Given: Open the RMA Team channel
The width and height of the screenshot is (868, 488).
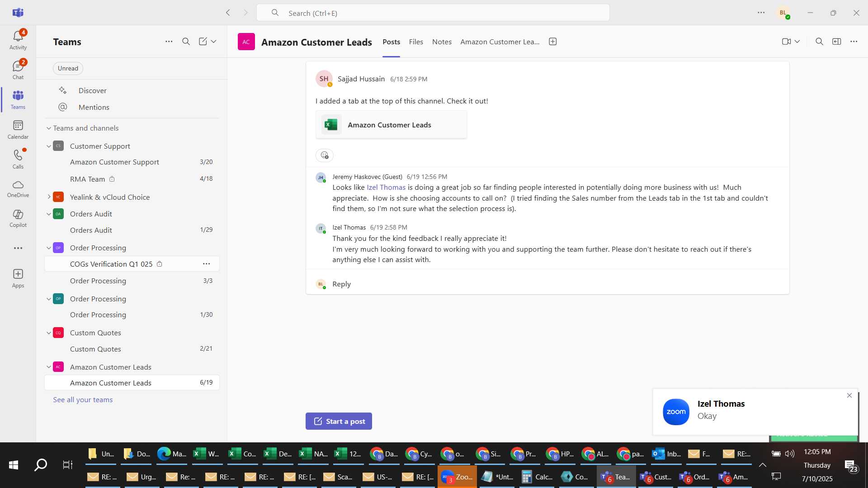Looking at the screenshot, I should [132, 179].
